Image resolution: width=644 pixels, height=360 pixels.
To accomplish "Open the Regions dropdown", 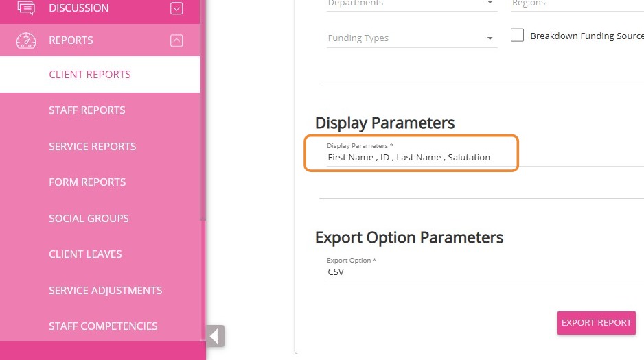I will click(577, 4).
